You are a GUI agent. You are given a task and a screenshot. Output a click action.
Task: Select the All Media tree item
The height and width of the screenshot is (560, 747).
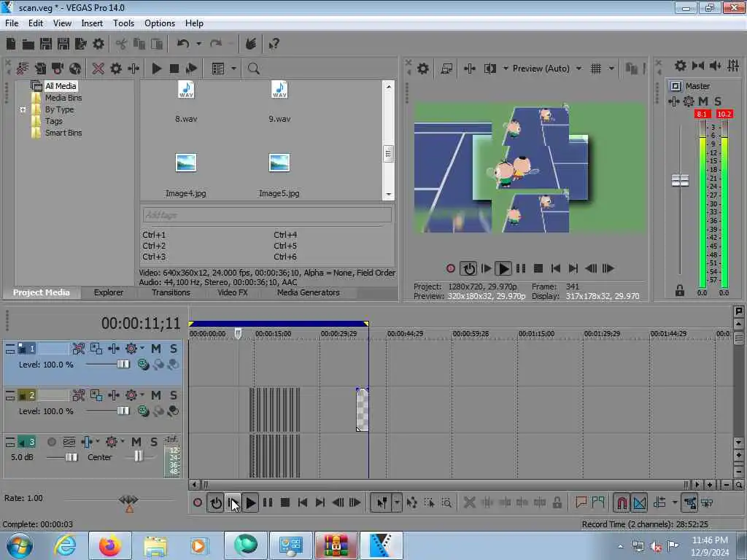pos(61,86)
